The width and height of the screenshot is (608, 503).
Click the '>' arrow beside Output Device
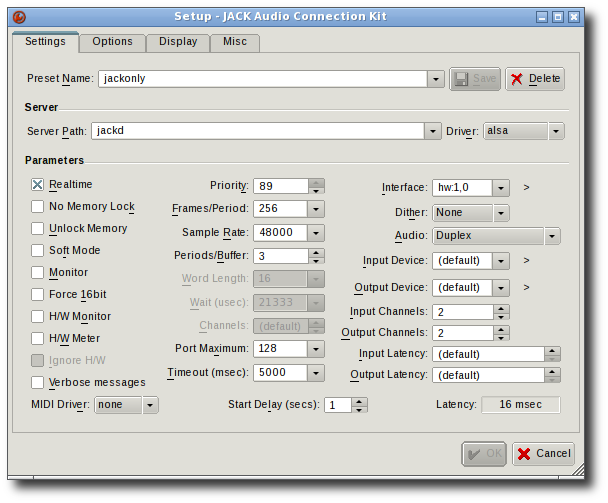tap(526, 288)
